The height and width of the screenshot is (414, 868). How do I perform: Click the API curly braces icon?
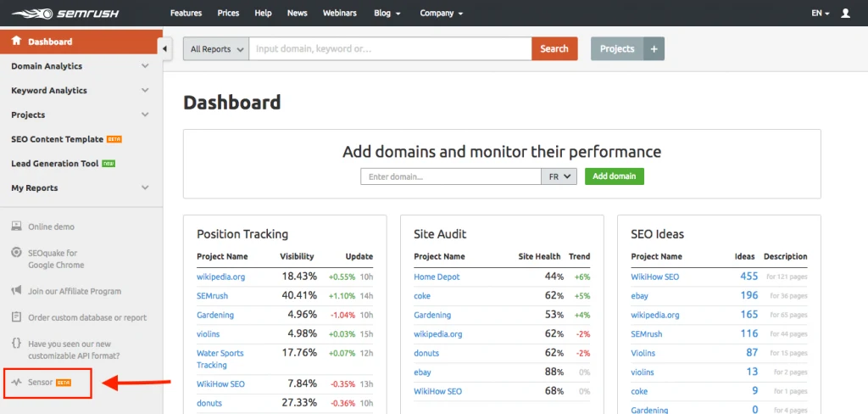[x=17, y=344]
